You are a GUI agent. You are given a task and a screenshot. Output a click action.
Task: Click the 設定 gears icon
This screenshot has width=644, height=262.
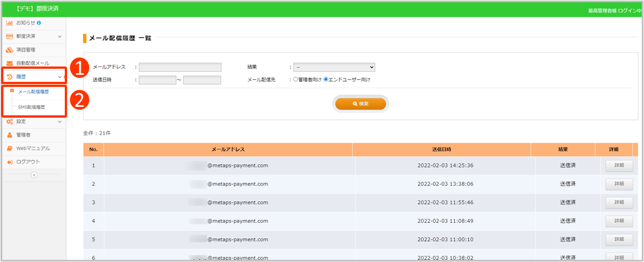coord(10,122)
